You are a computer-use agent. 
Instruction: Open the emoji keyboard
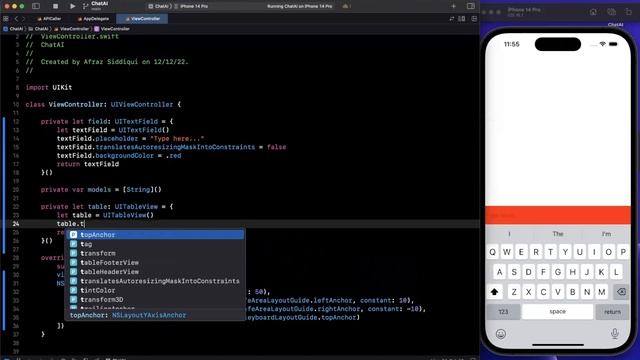pos(501,334)
